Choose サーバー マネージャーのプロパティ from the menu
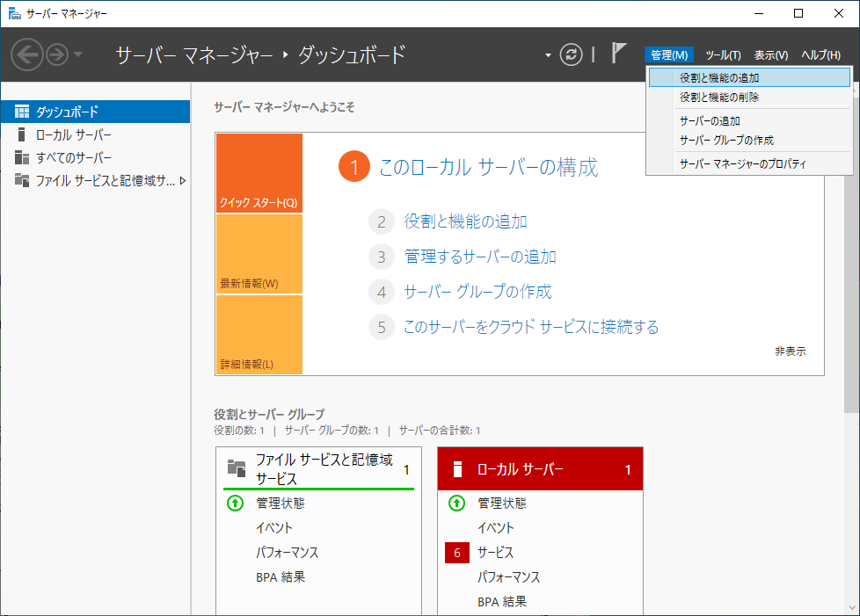Screen dimensions: 860x616 pyautogui.click(x=749, y=163)
